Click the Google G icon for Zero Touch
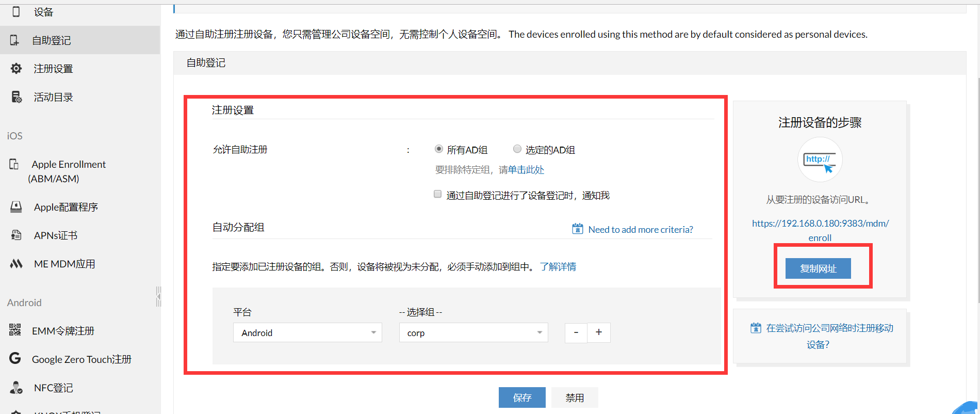This screenshot has width=980, height=414. click(15, 358)
